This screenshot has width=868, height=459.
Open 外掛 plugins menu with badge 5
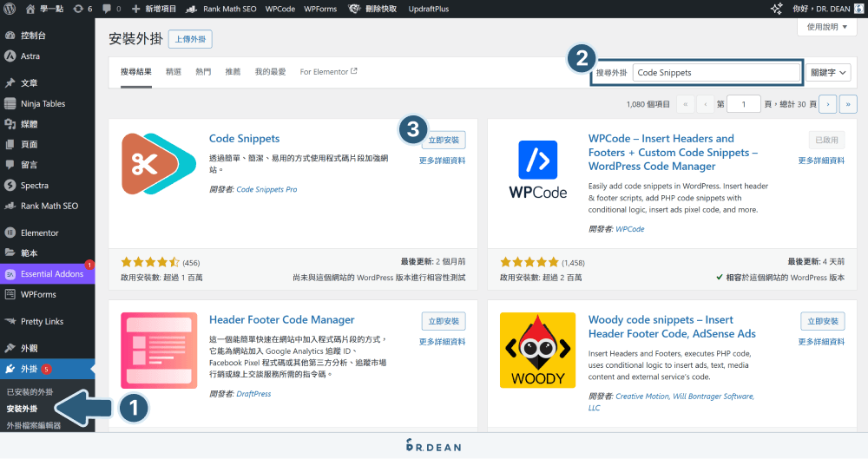pos(48,369)
